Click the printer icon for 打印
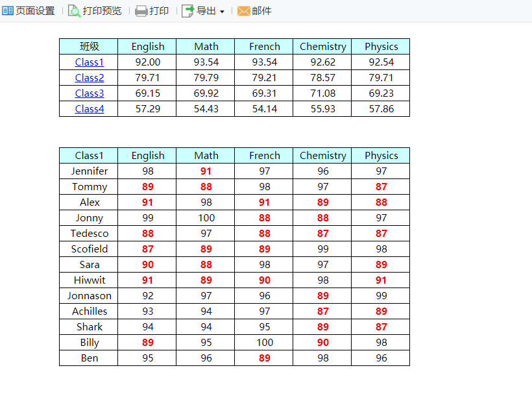Screen dimensions: 532x416 pyautogui.click(x=141, y=11)
